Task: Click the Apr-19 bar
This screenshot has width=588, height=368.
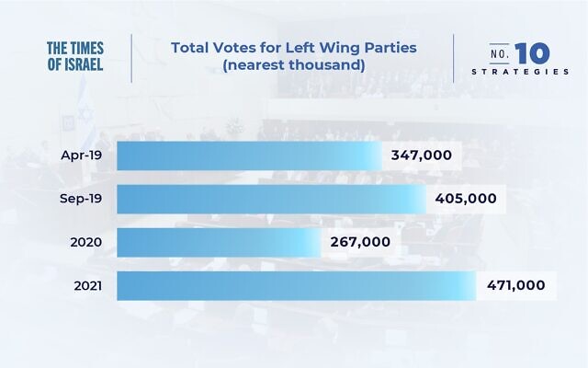Action: pyautogui.click(x=249, y=155)
